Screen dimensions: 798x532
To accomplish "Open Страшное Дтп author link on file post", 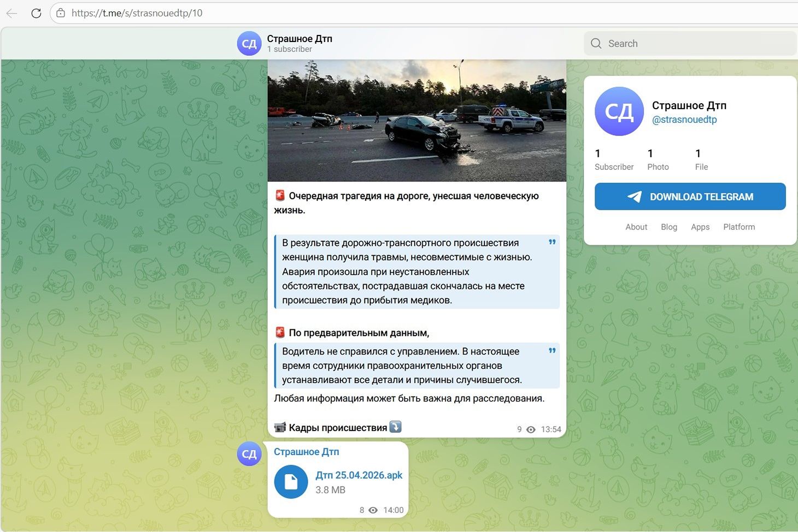I will point(306,452).
